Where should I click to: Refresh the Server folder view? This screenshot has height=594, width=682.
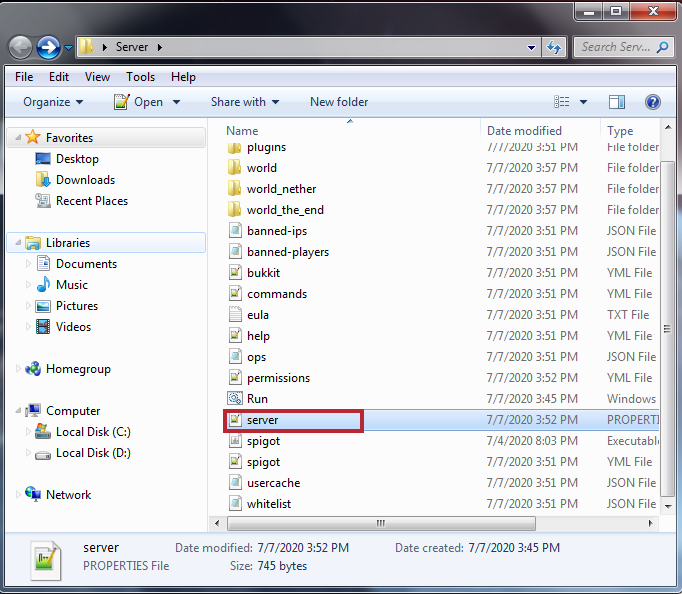click(554, 47)
